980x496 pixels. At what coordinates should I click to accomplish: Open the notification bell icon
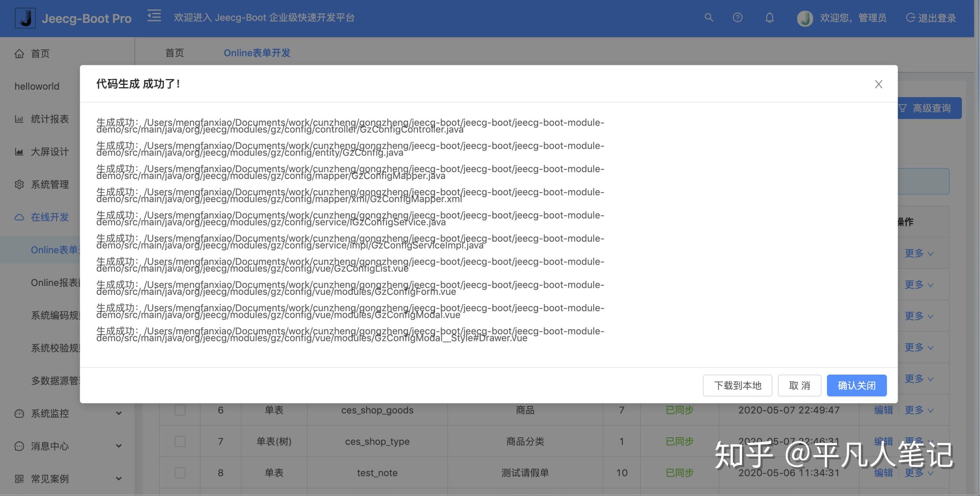click(x=769, y=17)
